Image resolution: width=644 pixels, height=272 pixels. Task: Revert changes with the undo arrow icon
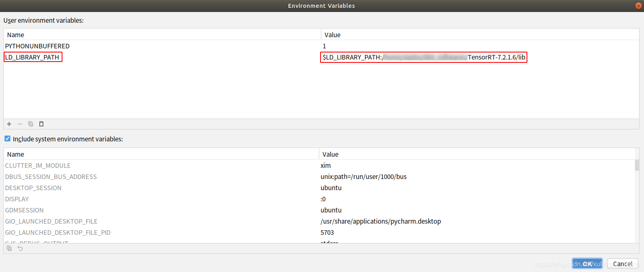[19, 248]
